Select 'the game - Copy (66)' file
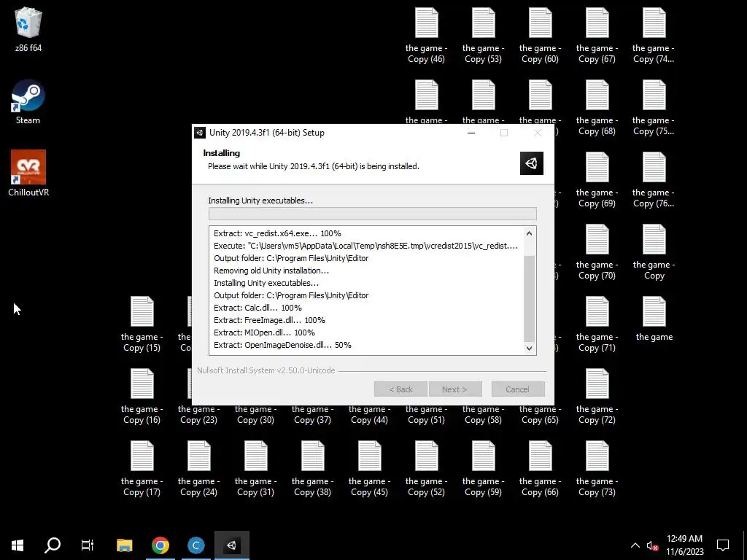This screenshot has width=747, height=560. (x=540, y=469)
